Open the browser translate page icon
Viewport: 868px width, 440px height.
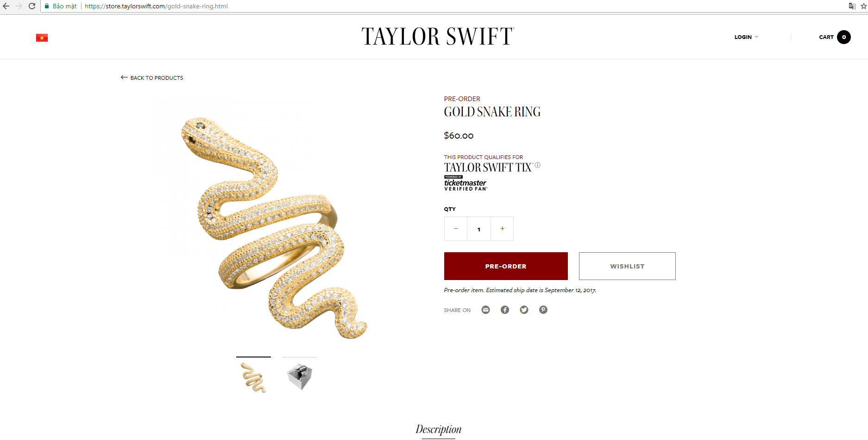click(852, 6)
